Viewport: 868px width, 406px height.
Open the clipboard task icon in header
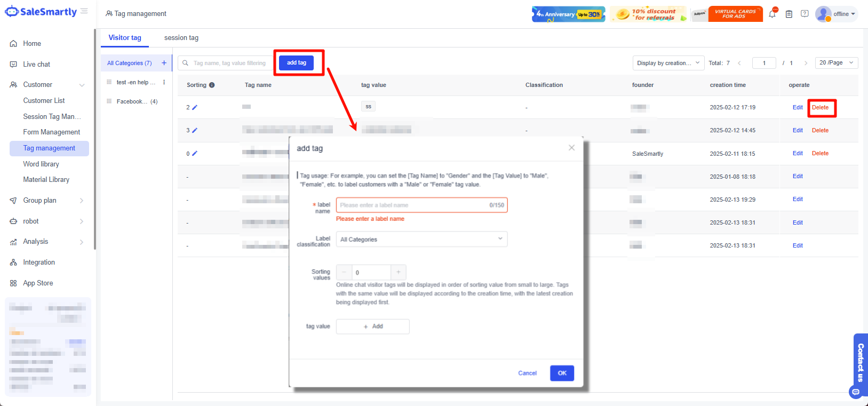click(x=789, y=14)
